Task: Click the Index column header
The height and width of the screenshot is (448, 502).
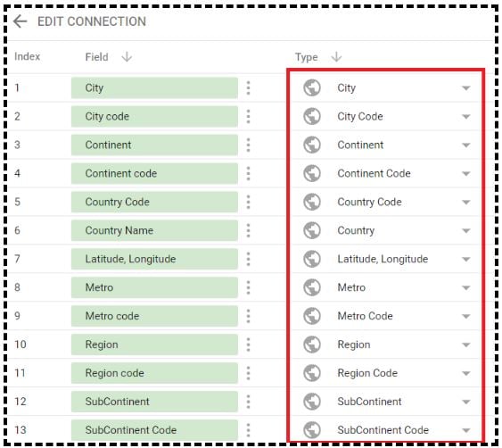Action: (x=28, y=56)
